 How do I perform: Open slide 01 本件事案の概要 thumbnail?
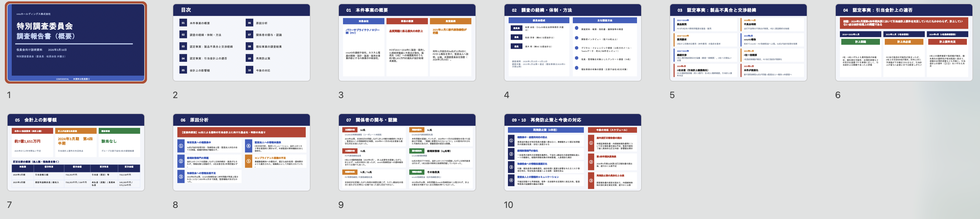click(407, 42)
